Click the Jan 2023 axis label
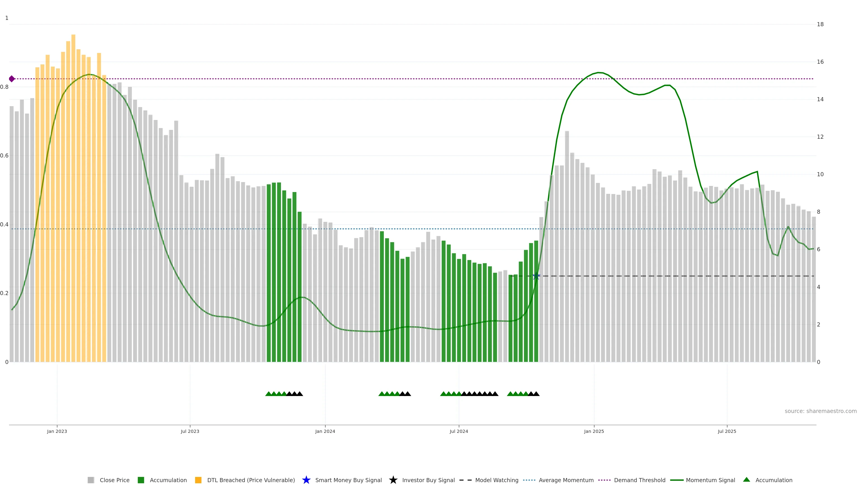 coord(57,432)
